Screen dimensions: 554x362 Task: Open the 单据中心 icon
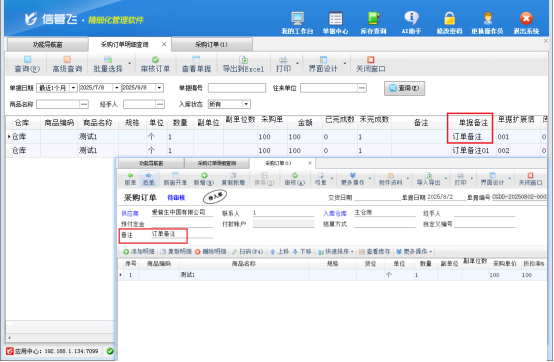coord(335,23)
